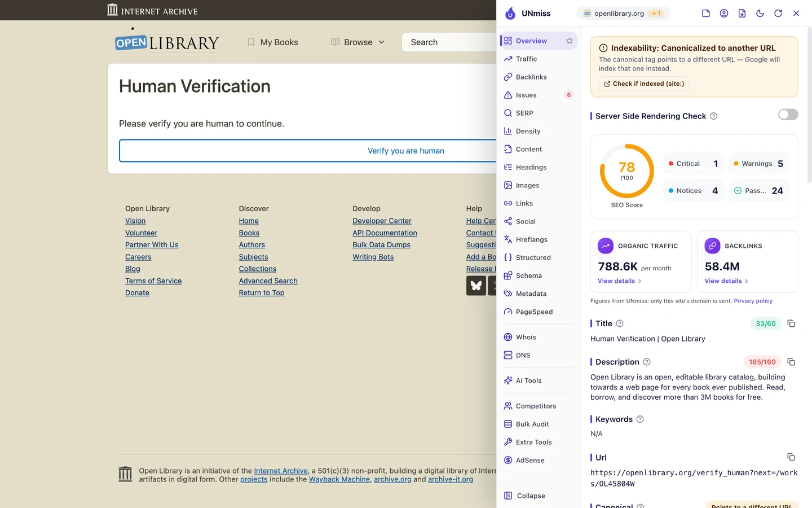812x508 pixels.
Task: Open the Privacy policy link
Action: pos(753,301)
